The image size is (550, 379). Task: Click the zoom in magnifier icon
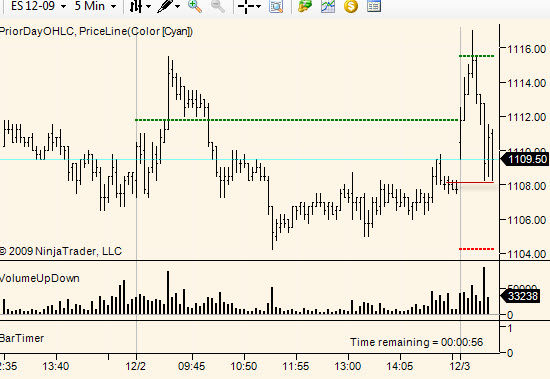(195, 6)
